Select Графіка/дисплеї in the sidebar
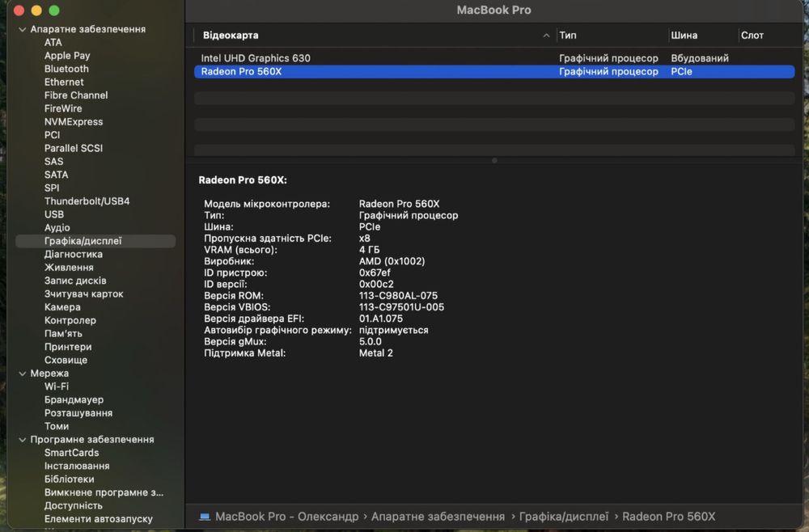This screenshot has height=532, width=809. [x=95, y=241]
